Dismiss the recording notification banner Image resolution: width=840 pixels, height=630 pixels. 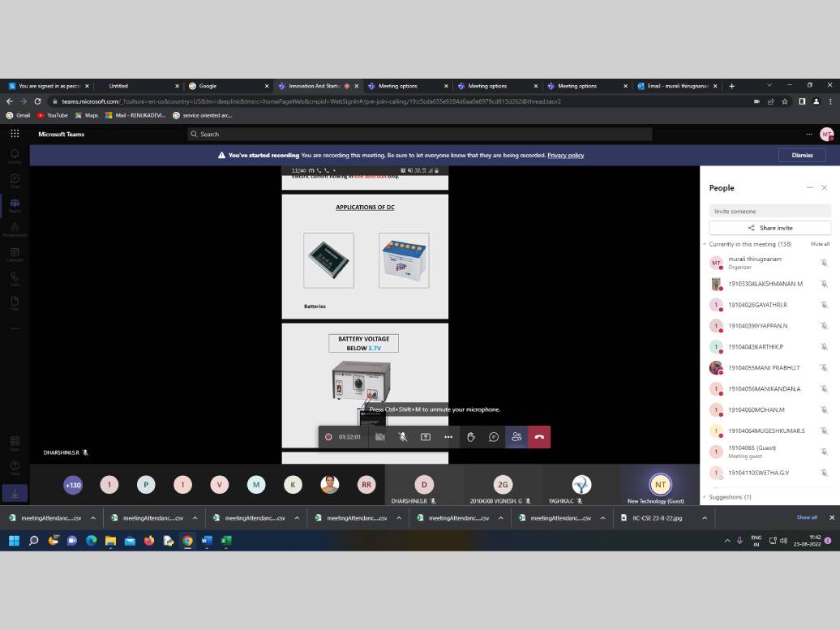[801, 155]
